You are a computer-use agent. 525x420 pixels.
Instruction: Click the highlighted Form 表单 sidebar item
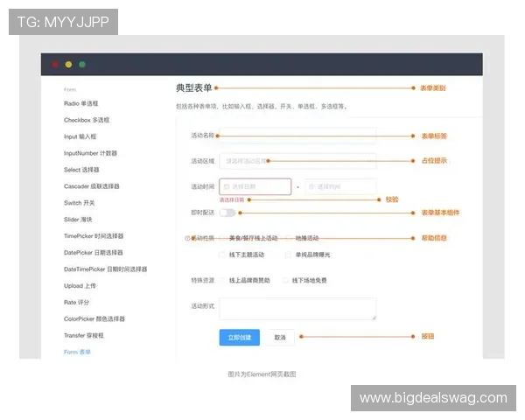coord(77,352)
